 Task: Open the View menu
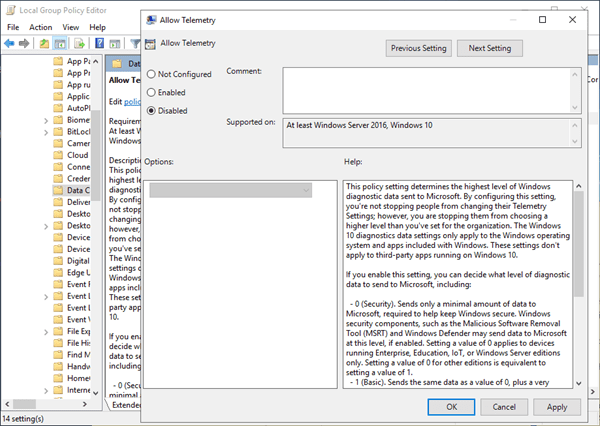pos(71,27)
